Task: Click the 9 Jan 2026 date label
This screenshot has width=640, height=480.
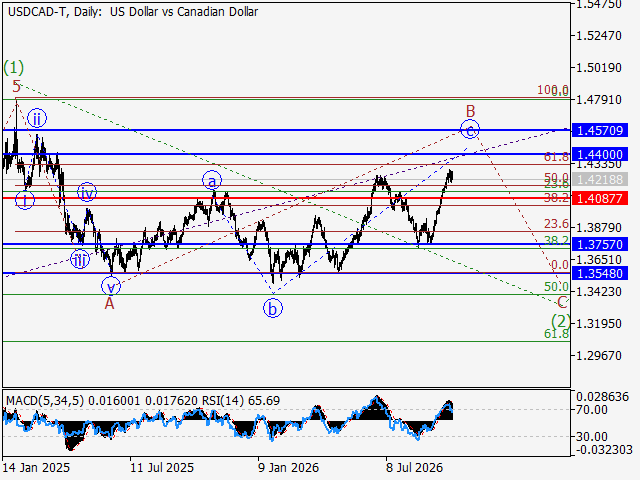Action: [288, 467]
